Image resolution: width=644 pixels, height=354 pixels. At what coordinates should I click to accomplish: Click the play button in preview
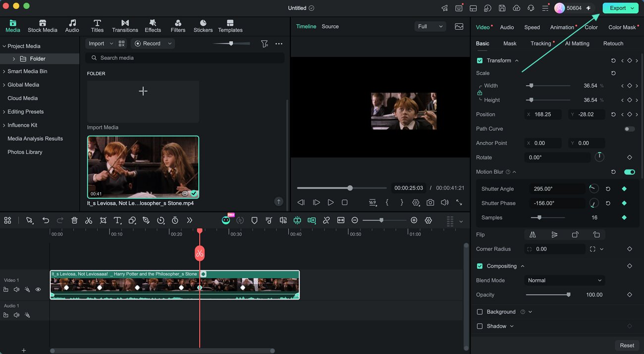click(330, 202)
